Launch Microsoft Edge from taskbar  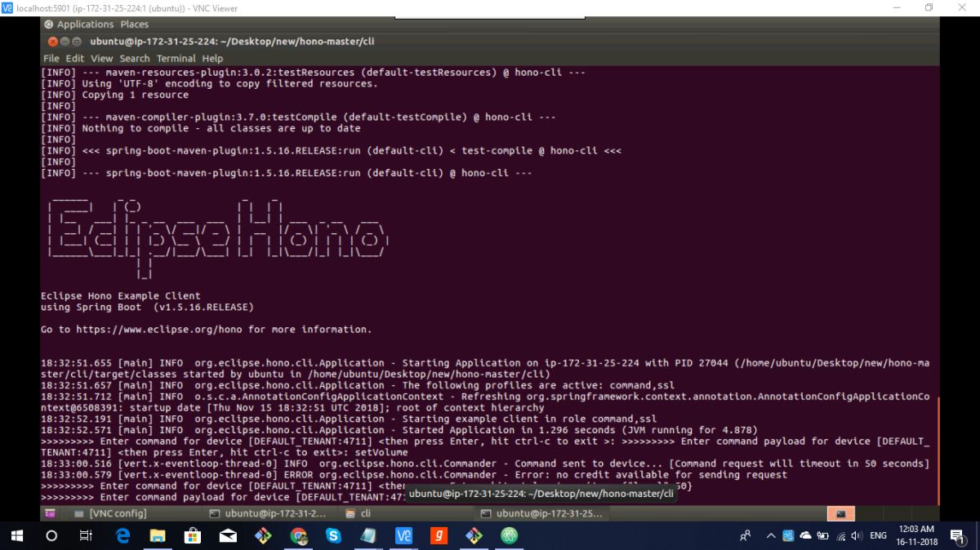[123, 536]
